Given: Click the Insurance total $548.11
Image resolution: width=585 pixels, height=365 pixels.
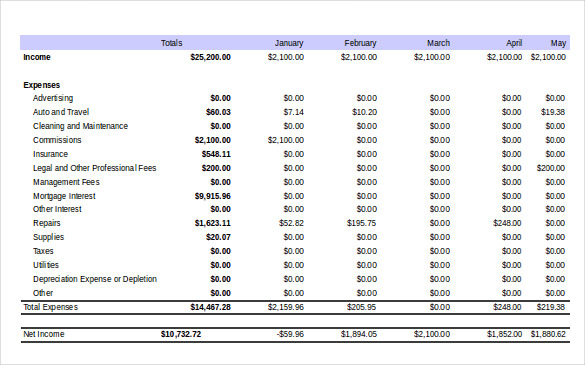Looking at the screenshot, I should [x=216, y=154].
